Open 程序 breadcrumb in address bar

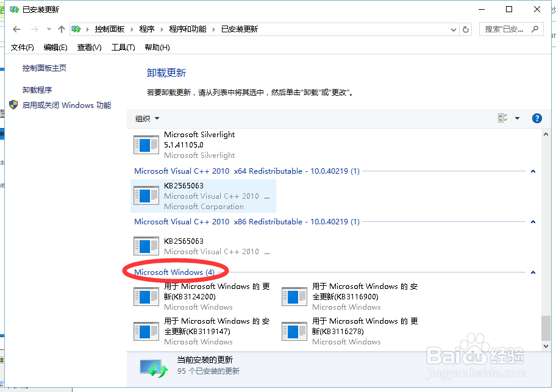(147, 29)
